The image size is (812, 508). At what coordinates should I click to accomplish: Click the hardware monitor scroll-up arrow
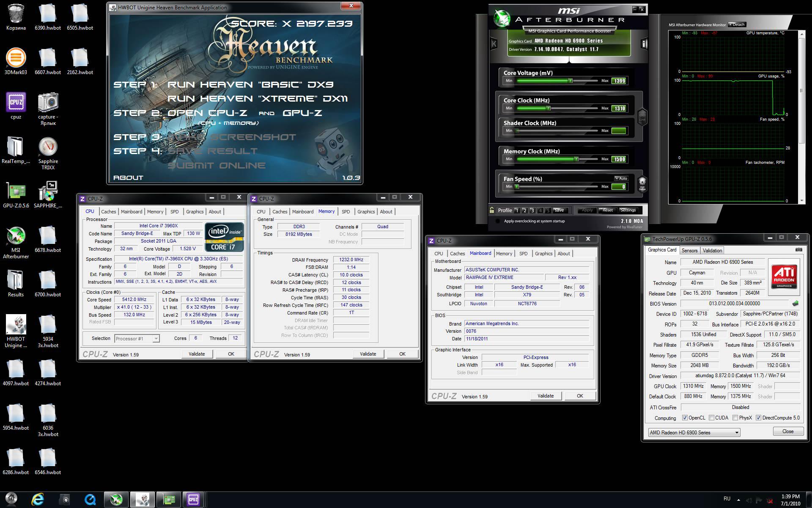(x=802, y=35)
